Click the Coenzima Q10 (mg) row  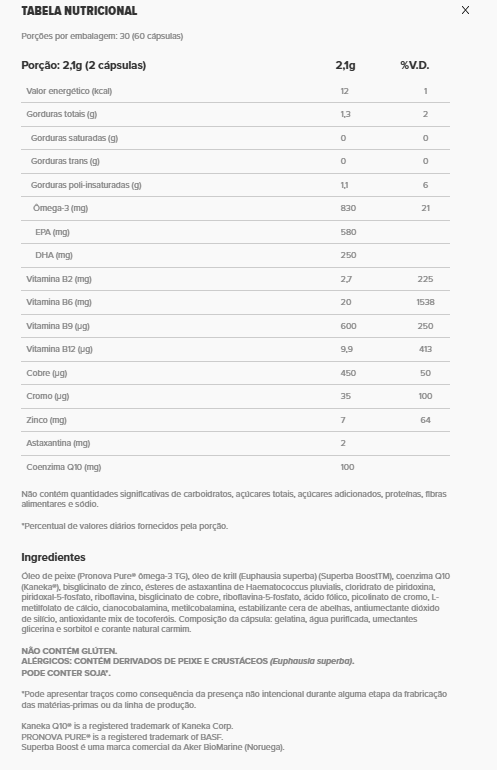(x=235, y=467)
